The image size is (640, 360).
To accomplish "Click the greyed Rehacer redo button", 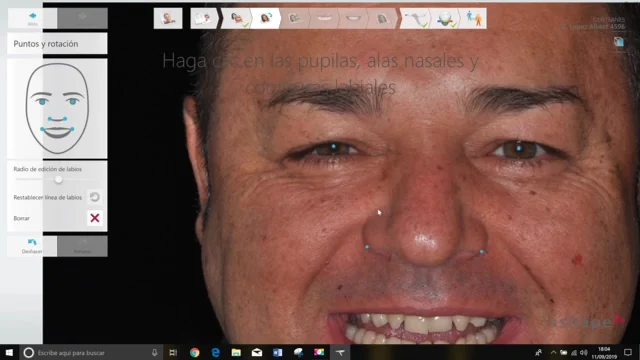I will point(82,246).
